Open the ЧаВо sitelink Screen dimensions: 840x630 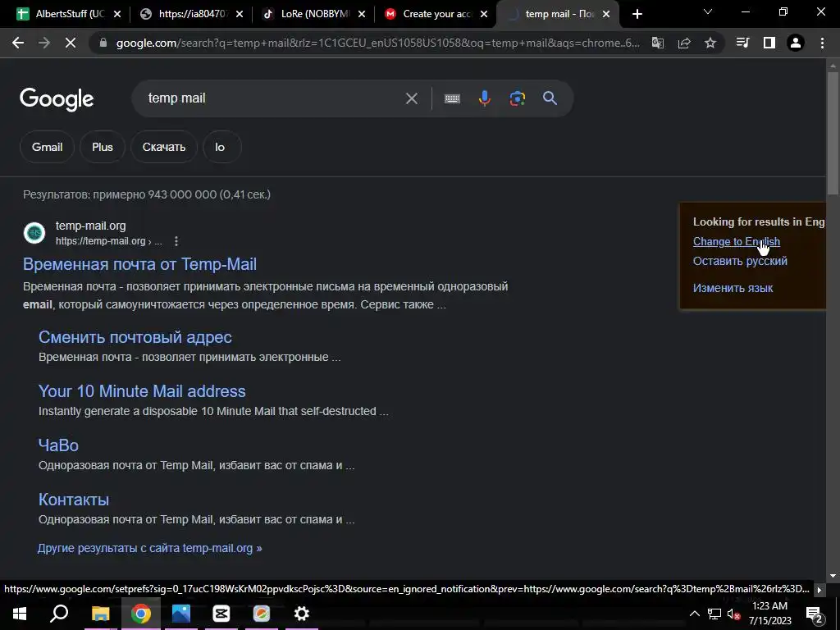[x=58, y=445]
